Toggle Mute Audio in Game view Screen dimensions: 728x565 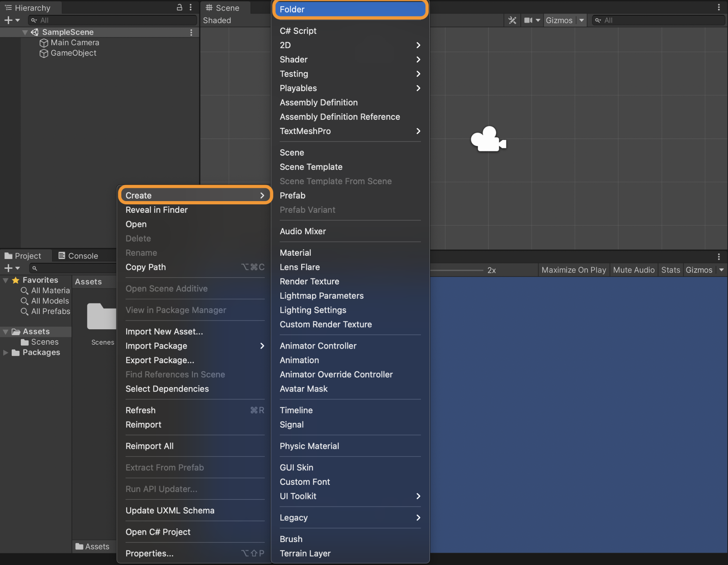634,270
